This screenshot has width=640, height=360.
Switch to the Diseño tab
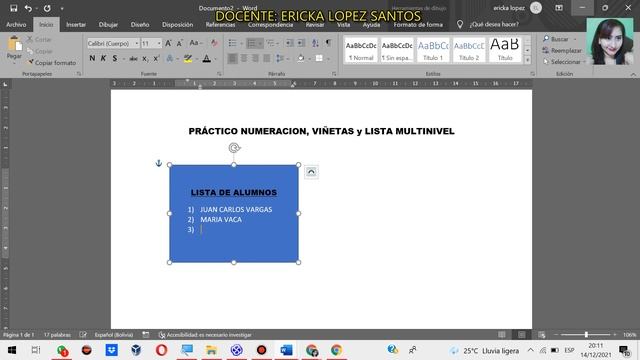tap(140, 24)
